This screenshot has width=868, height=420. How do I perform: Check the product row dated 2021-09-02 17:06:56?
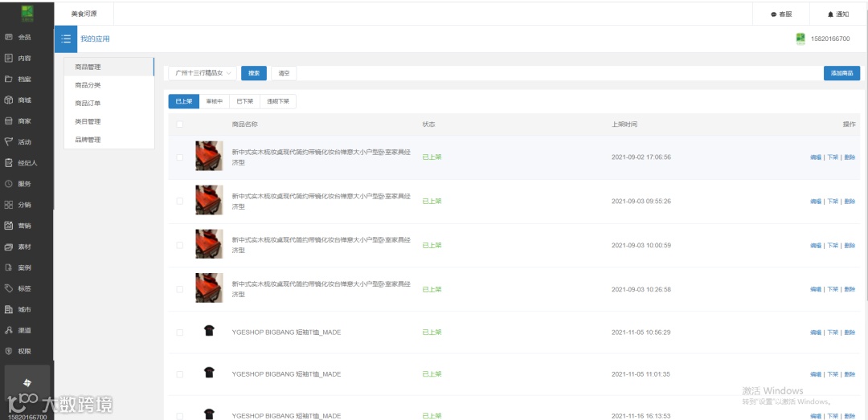point(179,157)
